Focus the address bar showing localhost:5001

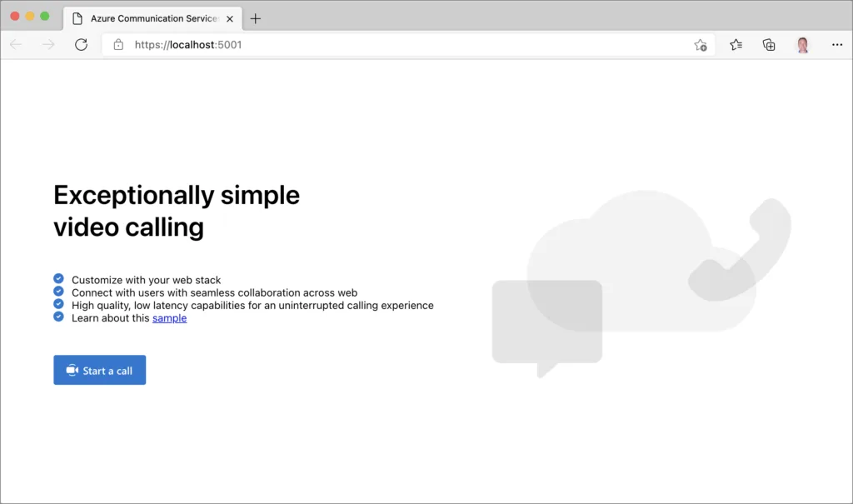point(400,45)
